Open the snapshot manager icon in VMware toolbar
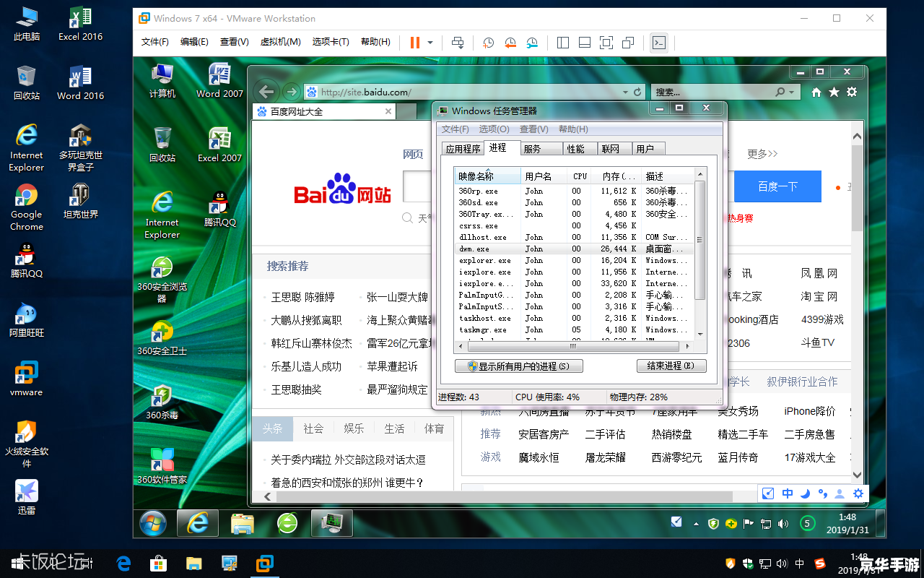Image resolution: width=924 pixels, height=578 pixels. tap(532, 43)
